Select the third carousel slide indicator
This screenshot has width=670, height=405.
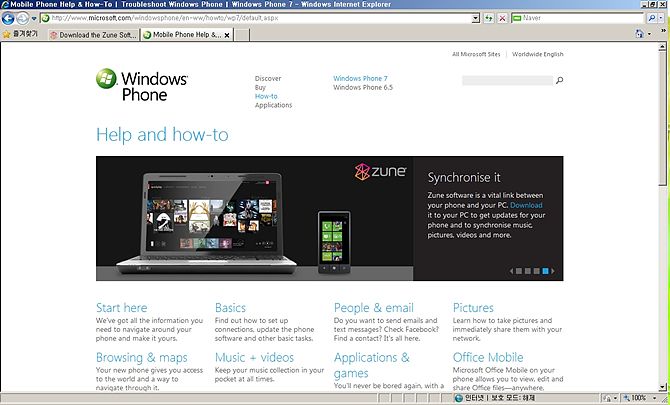(536, 271)
